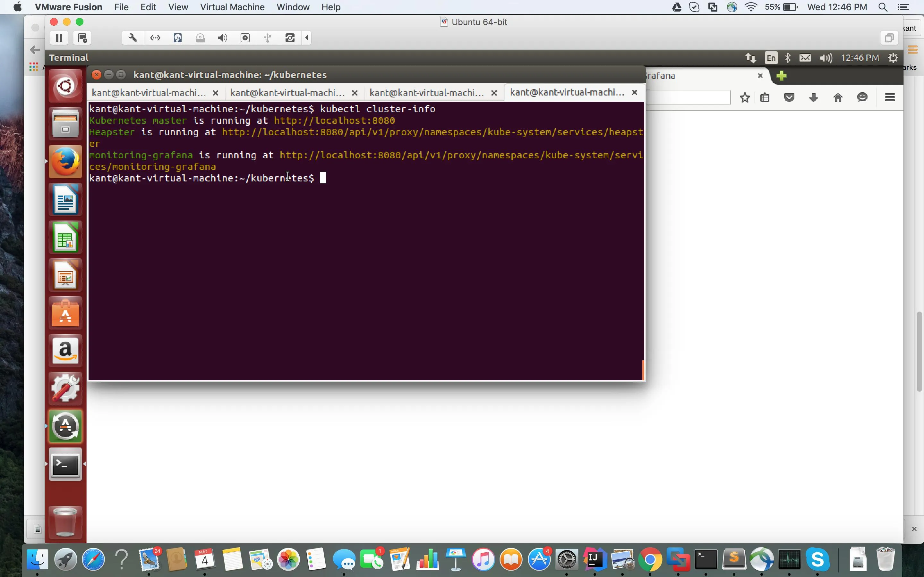The width and height of the screenshot is (924, 577).
Task: Open Amazon launcher icon
Action: pyautogui.click(x=65, y=351)
